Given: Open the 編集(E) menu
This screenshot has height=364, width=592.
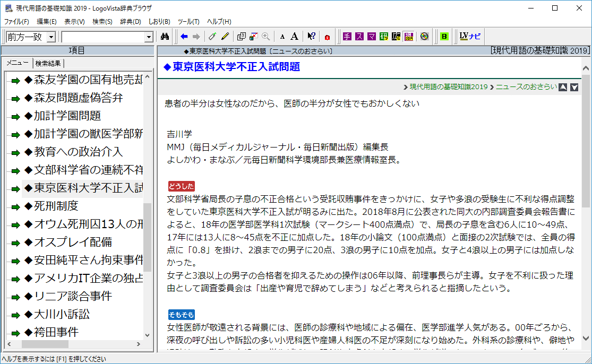Looking at the screenshot, I should click(x=47, y=22).
